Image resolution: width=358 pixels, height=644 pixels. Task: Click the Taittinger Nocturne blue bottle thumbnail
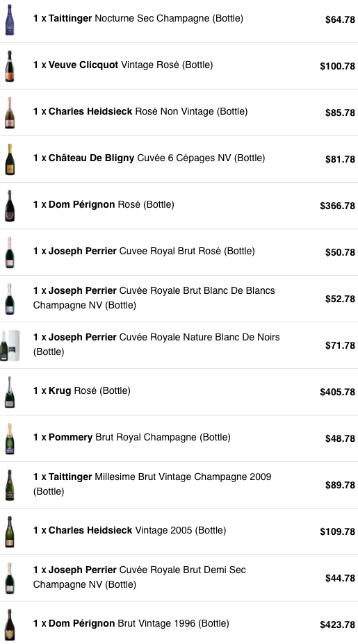[x=10, y=19]
